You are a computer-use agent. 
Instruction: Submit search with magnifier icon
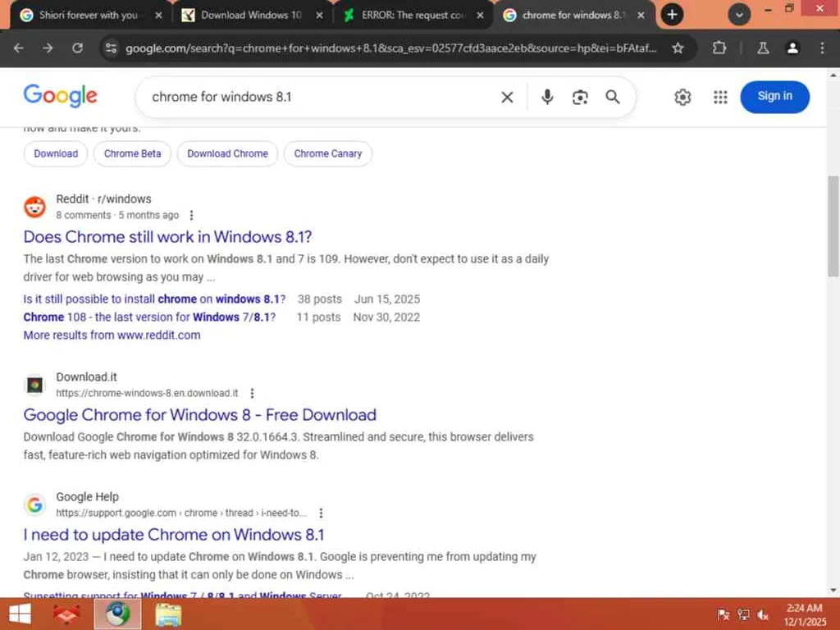click(x=612, y=97)
